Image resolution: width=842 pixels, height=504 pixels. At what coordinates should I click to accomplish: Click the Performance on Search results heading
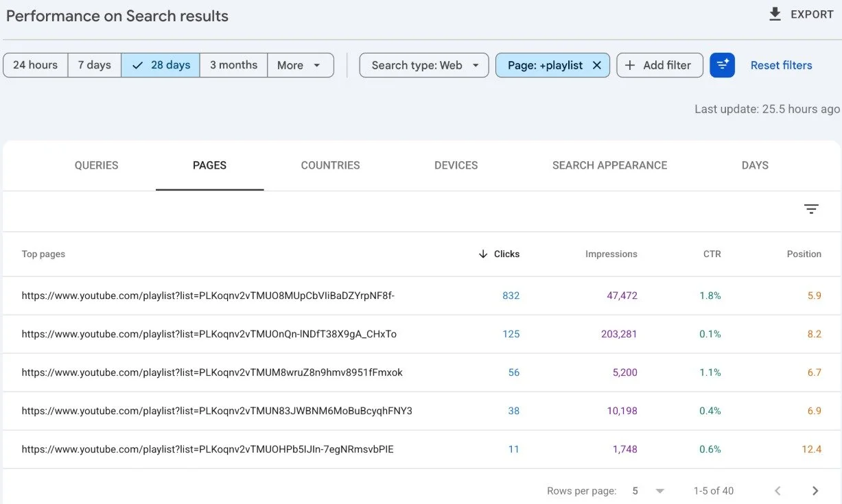pyautogui.click(x=117, y=16)
